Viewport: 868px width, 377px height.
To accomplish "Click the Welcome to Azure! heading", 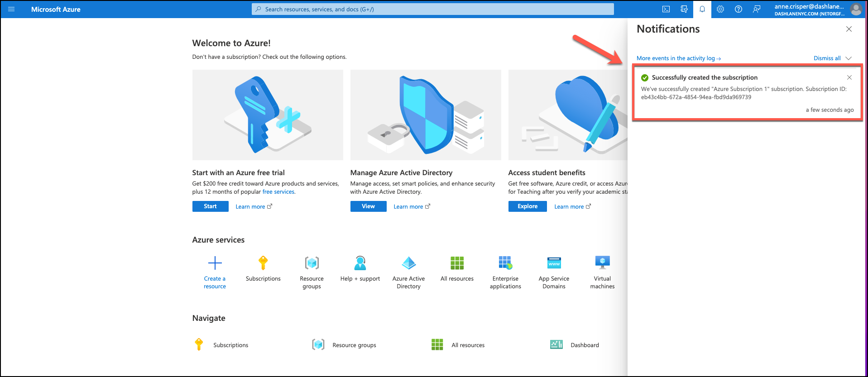I will point(231,43).
